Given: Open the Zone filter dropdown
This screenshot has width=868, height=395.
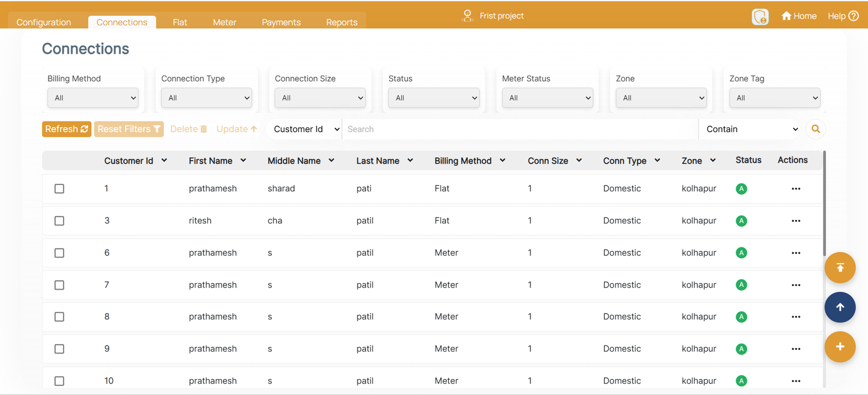Looking at the screenshot, I should (661, 98).
